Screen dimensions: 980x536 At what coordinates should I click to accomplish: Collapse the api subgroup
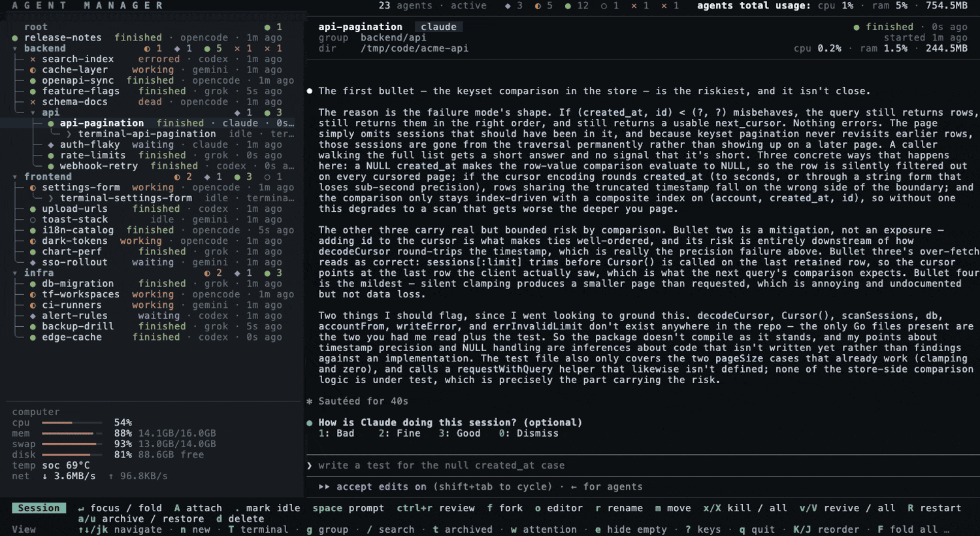tap(33, 113)
